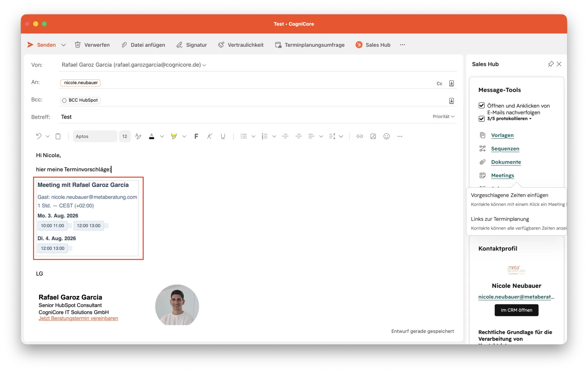Insert a bulleted list

(244, 137)
